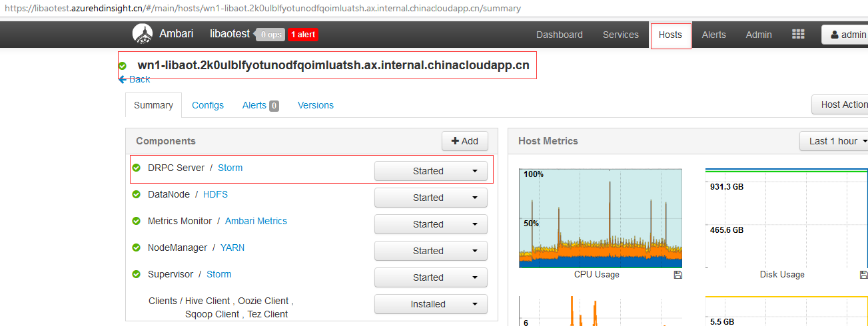
Task: Open Services in top navigation
Action: 620,35
